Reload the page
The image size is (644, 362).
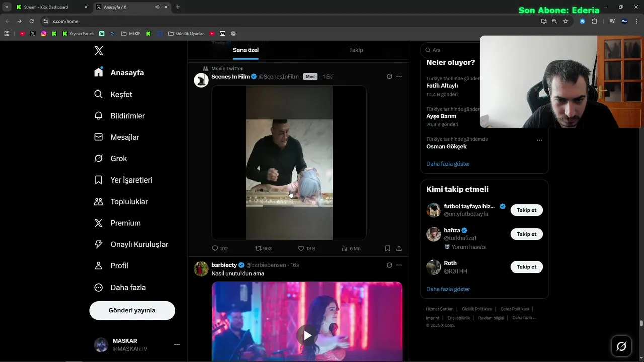tap(31, 21)
